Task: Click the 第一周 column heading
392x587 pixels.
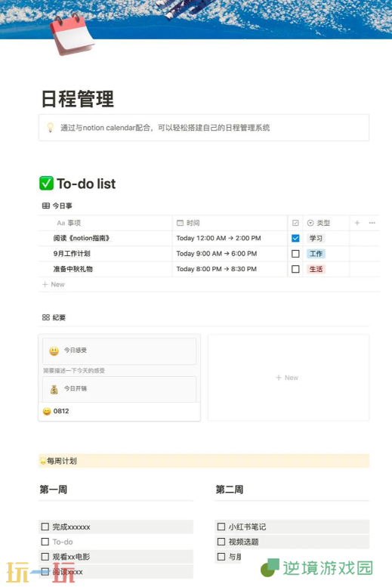Action: [54, 490]
